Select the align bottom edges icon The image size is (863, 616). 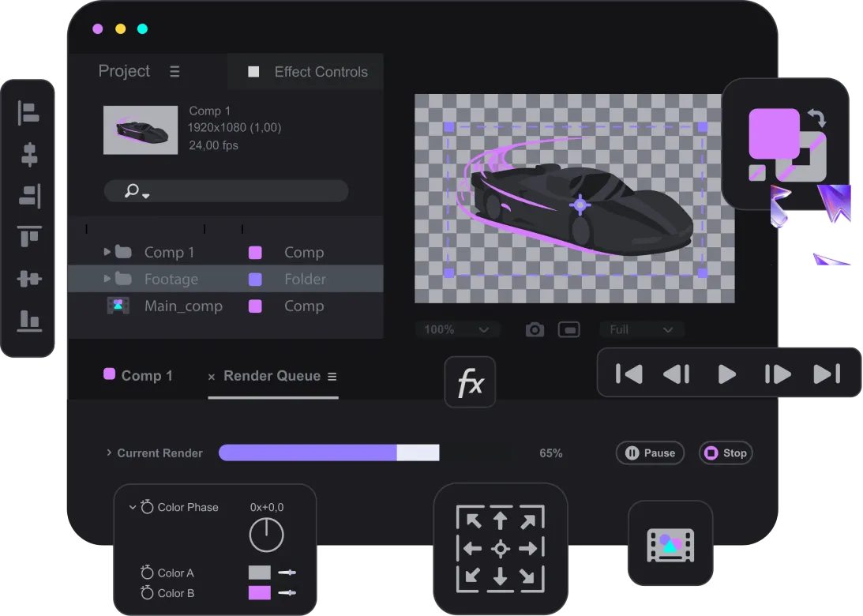tap(29, 321)
